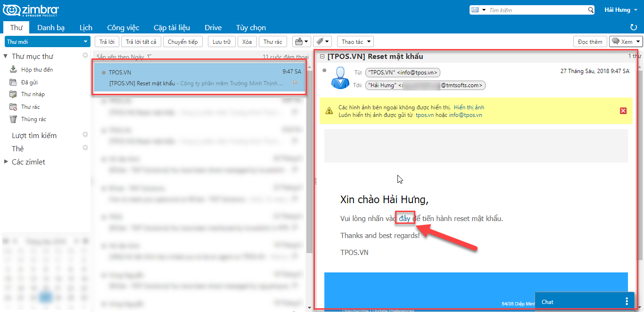This screenshot has width=644, height=312.
Task: Click the Chuyển tiếp forward button
Action: 183,41
